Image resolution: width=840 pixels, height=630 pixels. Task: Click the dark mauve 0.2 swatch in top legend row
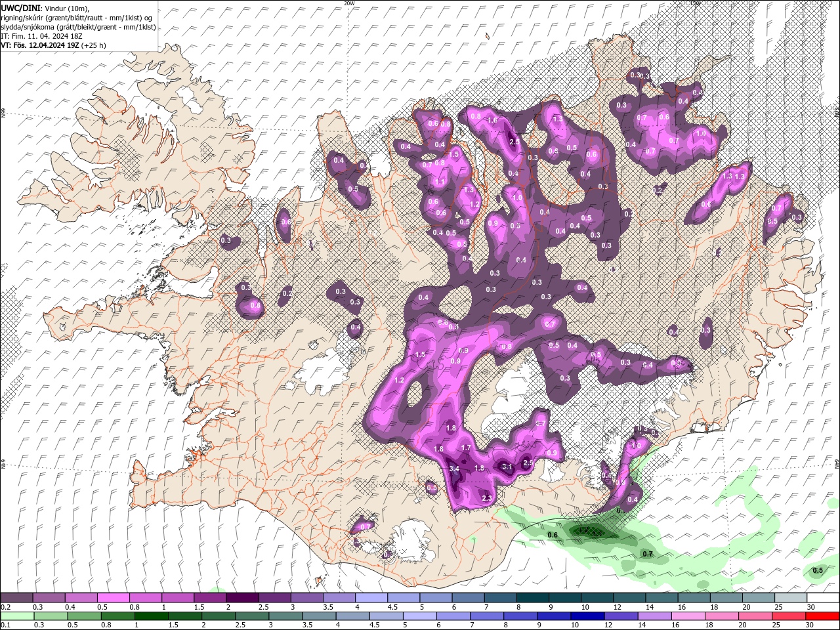click(x=16, y=598)
